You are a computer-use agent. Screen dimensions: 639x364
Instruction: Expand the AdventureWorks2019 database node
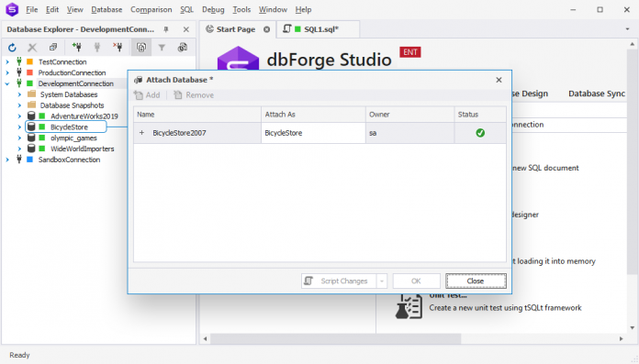click(19, 116)
